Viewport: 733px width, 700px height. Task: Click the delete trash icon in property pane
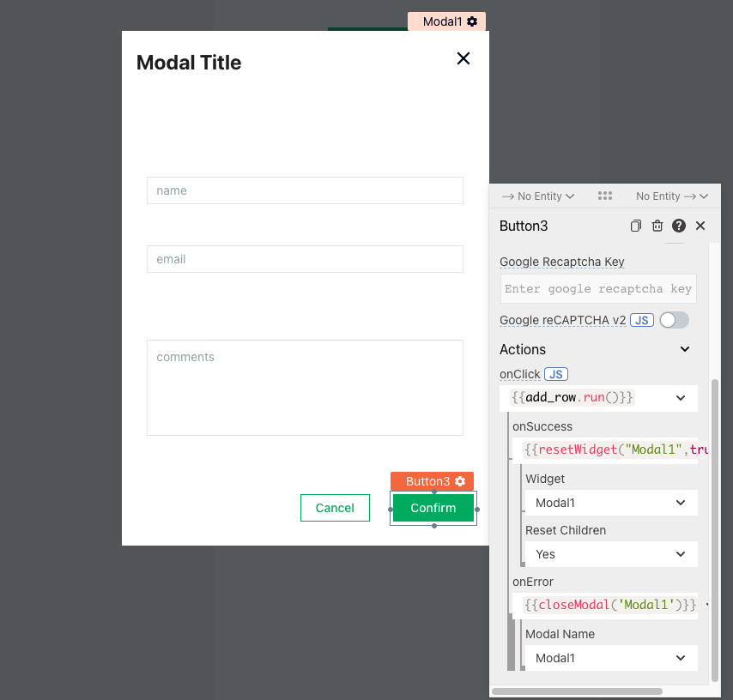click(657, 226)
